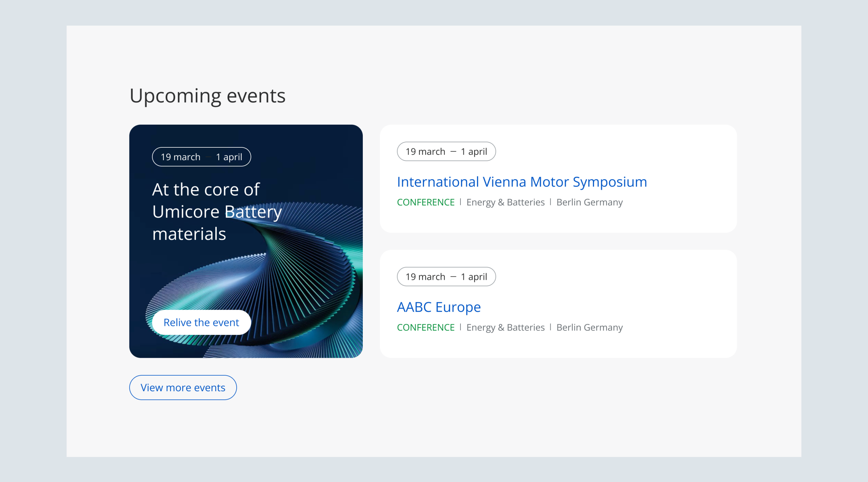This screenshot has height=482, width=868.
Task: Click "Berlin Germany" on the AABC Europe card
Action: [x=589, y=328]
